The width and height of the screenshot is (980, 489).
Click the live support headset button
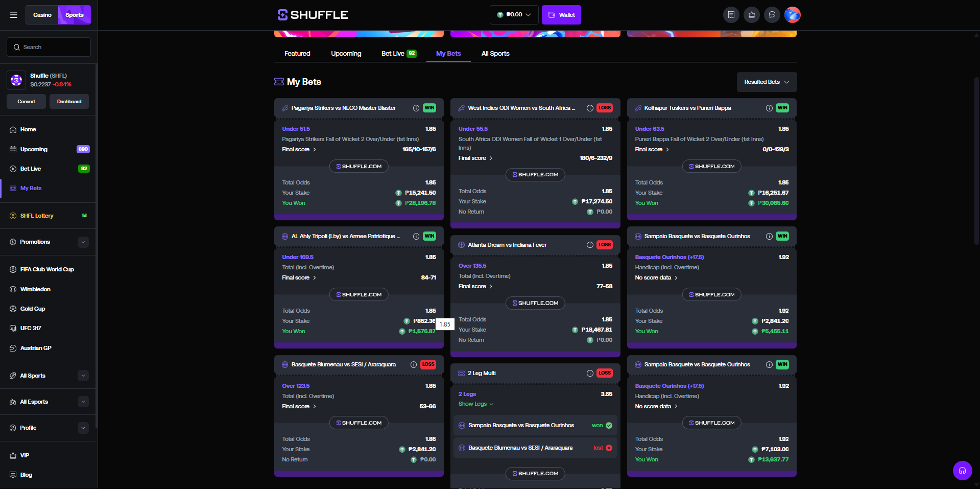[962, 471]
